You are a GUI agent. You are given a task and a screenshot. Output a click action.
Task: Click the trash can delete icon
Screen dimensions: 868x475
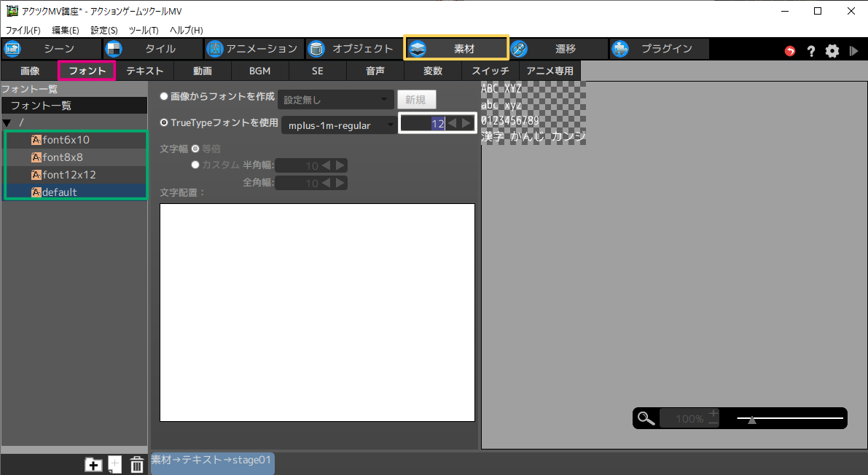pos(137,465)
